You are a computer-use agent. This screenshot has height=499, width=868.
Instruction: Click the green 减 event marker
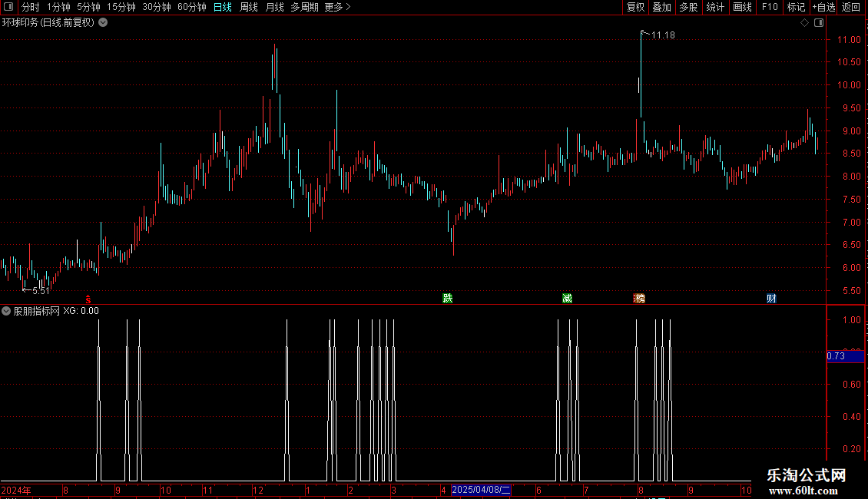(x=567, y=298)
